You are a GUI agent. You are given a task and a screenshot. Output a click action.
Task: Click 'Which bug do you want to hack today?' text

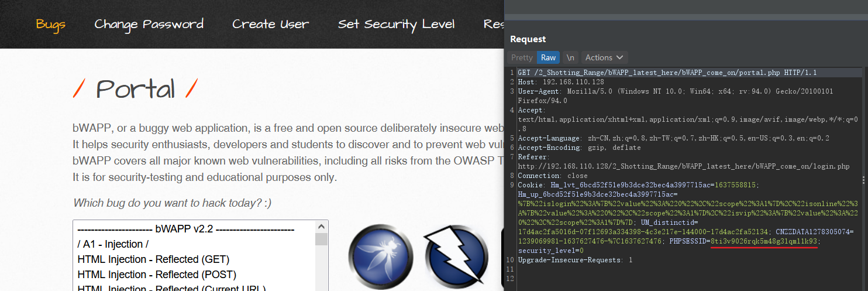click(172, 203)
